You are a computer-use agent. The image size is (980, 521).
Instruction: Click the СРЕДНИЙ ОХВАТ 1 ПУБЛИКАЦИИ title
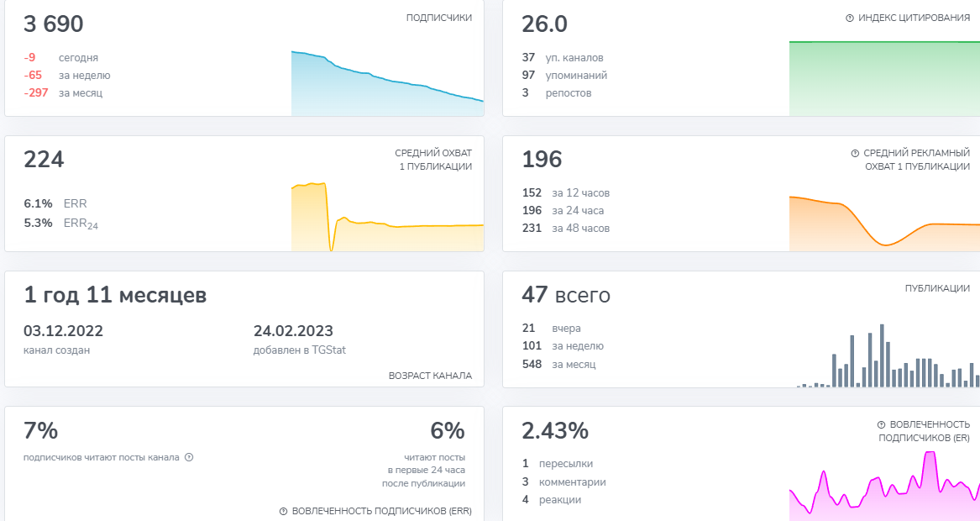pyautogui.click(x=433, y=160)
